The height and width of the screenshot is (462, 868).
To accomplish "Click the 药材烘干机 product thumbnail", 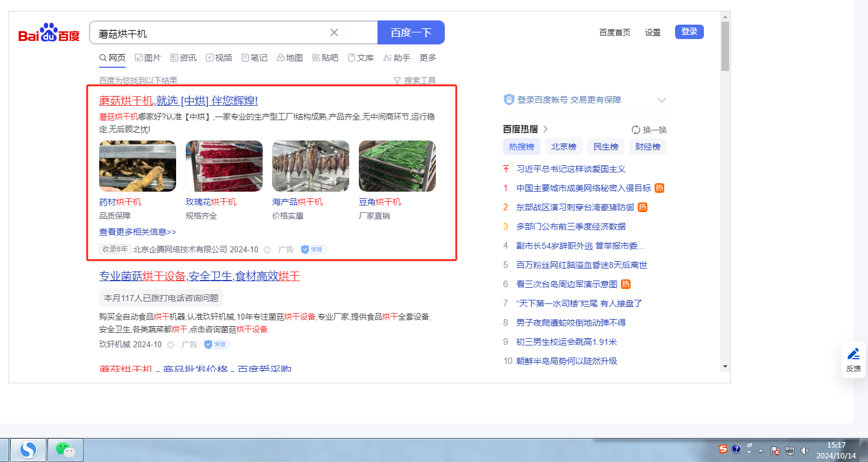I will [x=138, y=166].
